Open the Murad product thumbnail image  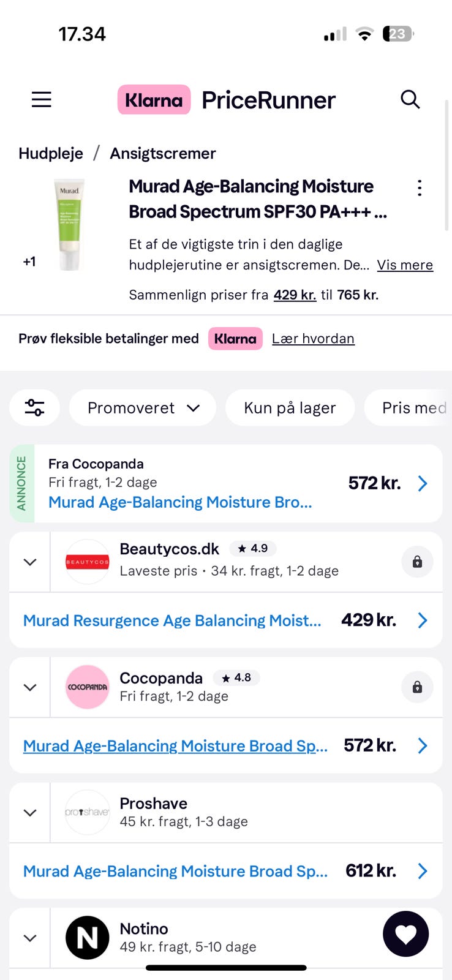[x=69, y=224]
